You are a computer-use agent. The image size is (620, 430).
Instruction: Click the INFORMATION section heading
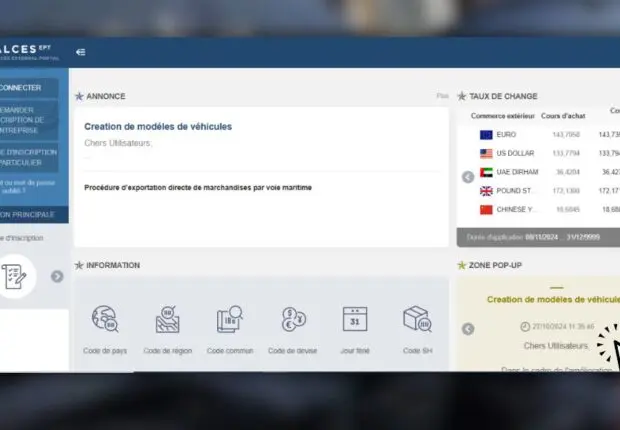pyautogui.click(x=113, y=265)
